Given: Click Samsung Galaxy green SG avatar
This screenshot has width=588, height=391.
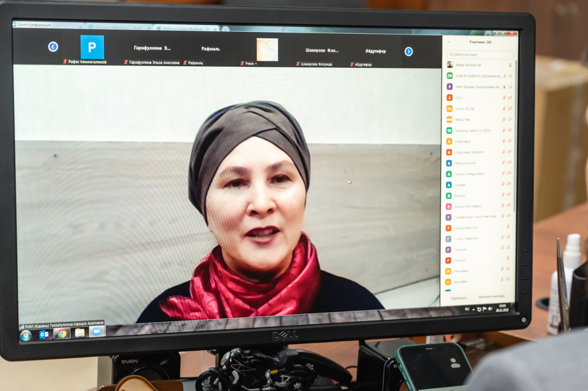Looking at the screenshot, I should tap(449, 131).
